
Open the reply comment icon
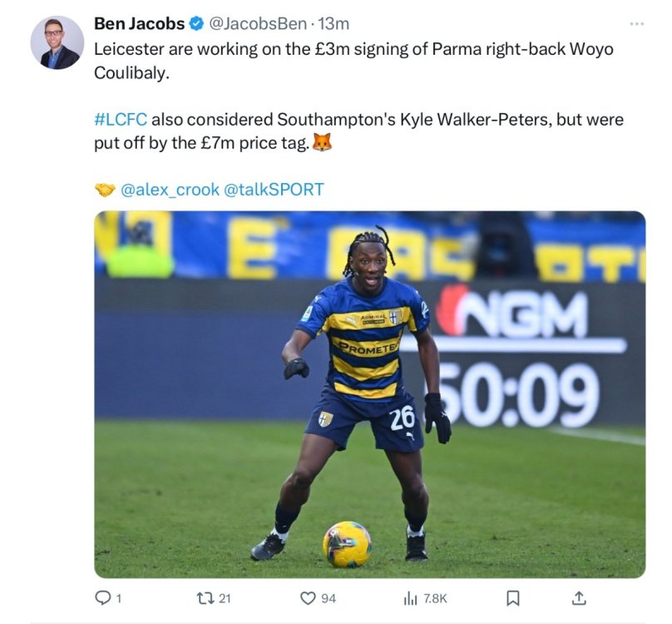pos(102,598)
